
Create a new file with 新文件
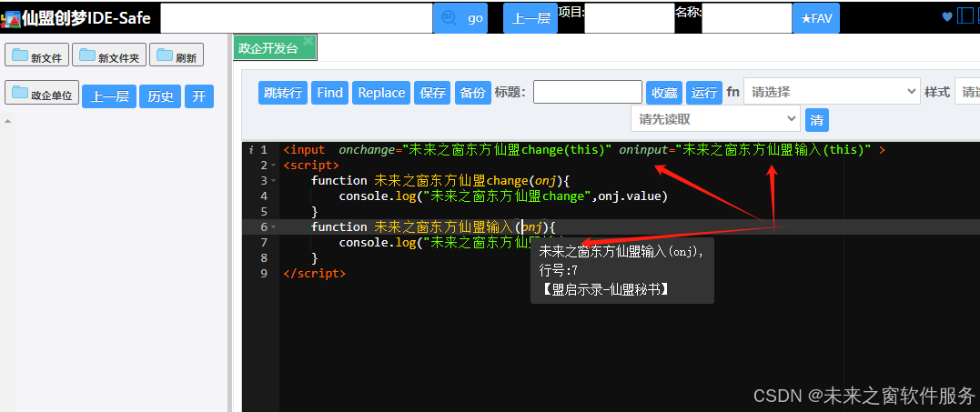[37, 55]
